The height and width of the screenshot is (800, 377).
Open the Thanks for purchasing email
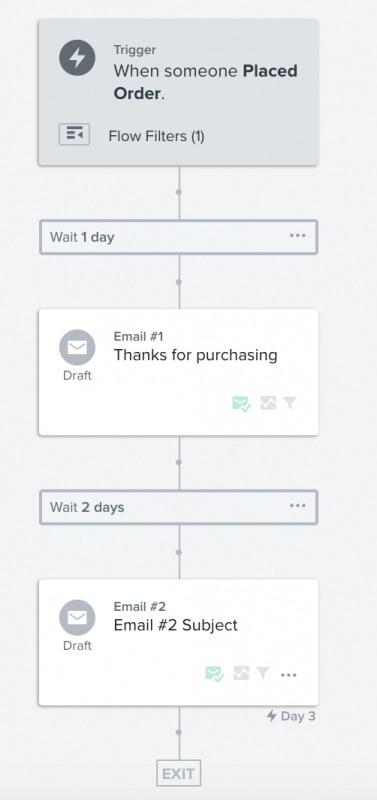179,372
